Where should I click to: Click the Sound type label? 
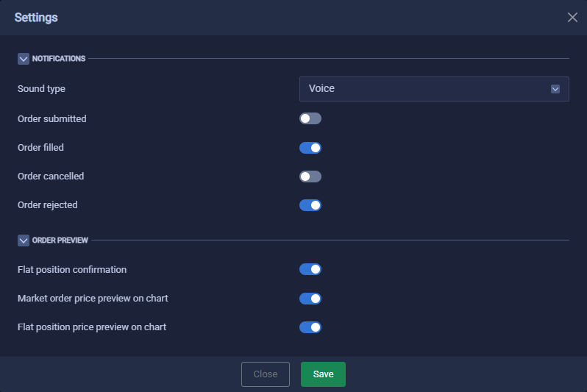coord(41,89)
